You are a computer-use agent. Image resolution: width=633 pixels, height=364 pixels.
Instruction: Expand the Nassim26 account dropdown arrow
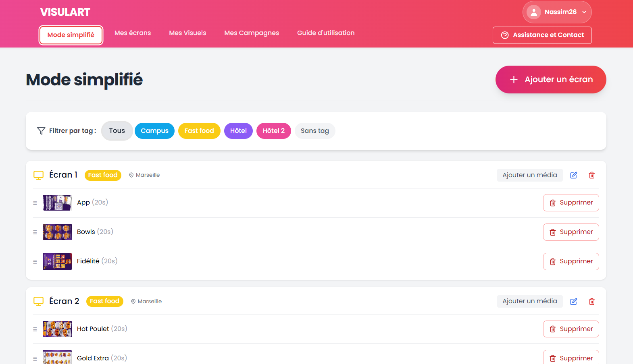click(584, 12)
